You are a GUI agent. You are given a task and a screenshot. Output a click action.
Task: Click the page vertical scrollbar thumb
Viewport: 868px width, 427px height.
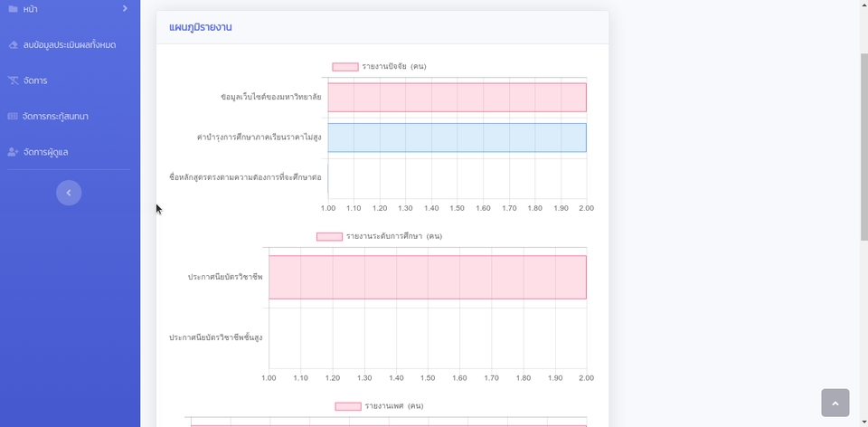click(x=864, y=147)
